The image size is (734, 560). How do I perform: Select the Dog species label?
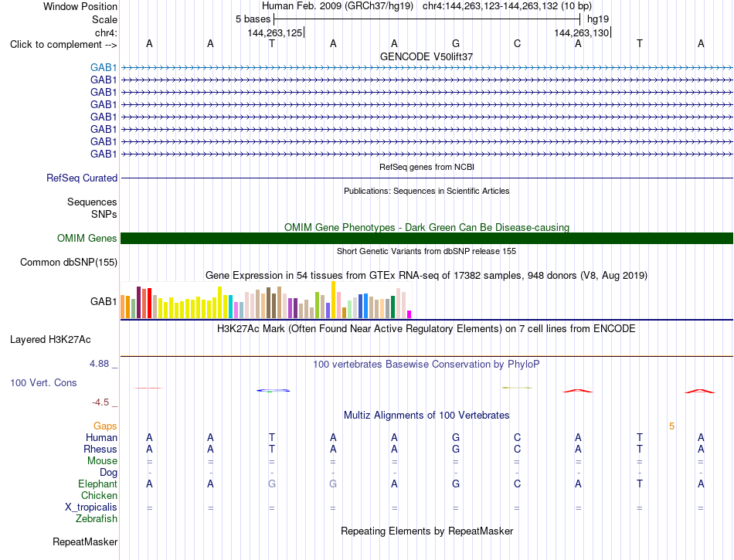(108, 473)
